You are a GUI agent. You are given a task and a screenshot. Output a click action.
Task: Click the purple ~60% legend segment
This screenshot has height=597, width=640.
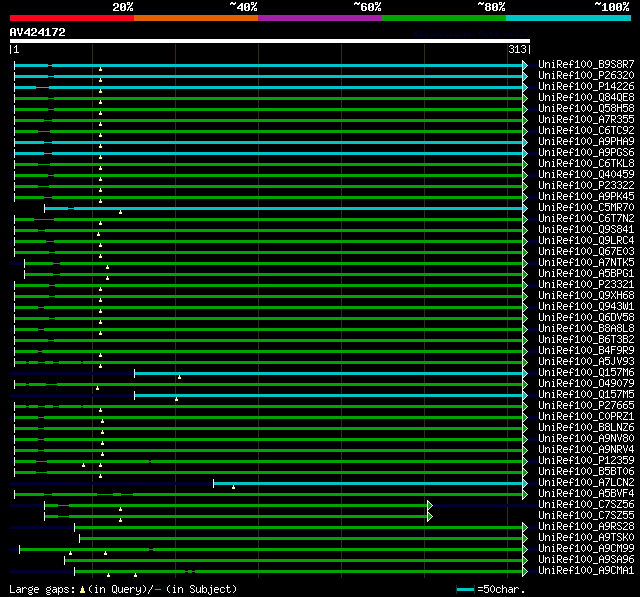320,18
